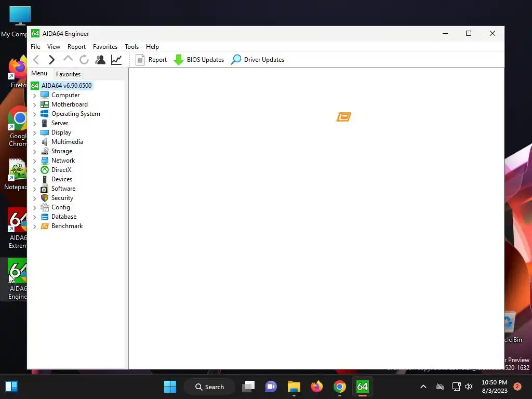Screen dimensions: 532x399
Task: Open the Teams chat taskbar icon
Action: [271, 387]
